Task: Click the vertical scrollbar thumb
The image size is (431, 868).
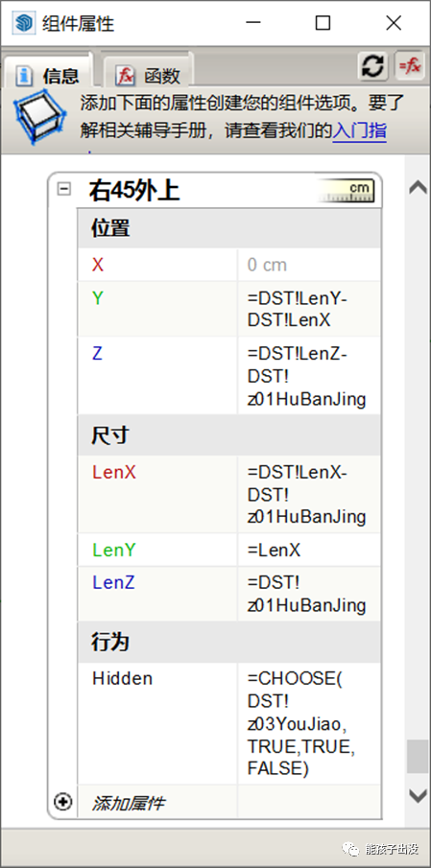Action: [418, 757]
